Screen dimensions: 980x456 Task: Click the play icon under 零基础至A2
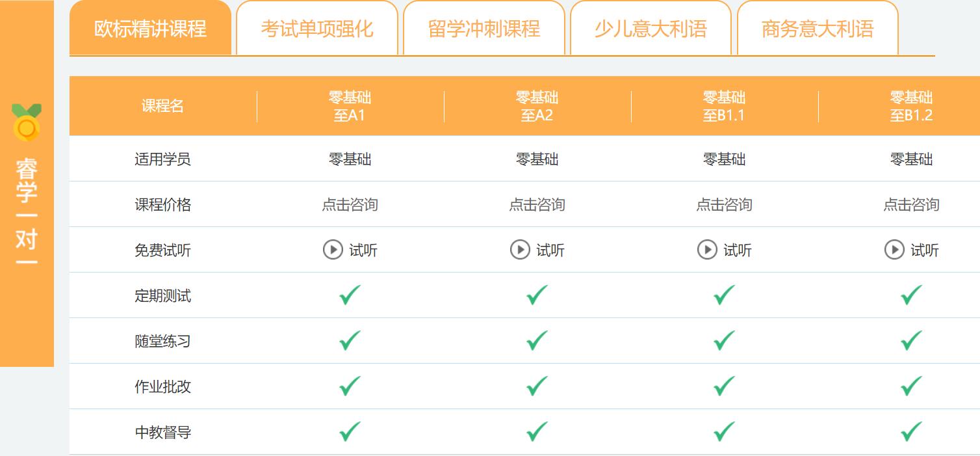point(520,250)
